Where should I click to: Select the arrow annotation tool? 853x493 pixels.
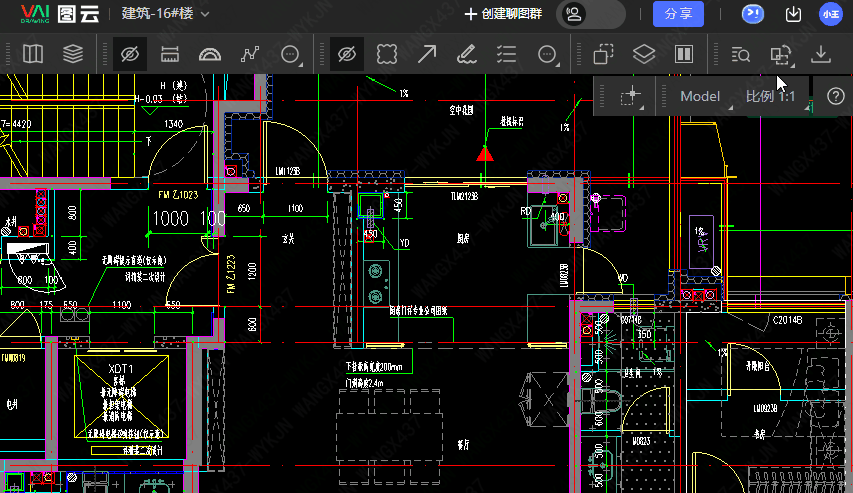coord(426,54)
